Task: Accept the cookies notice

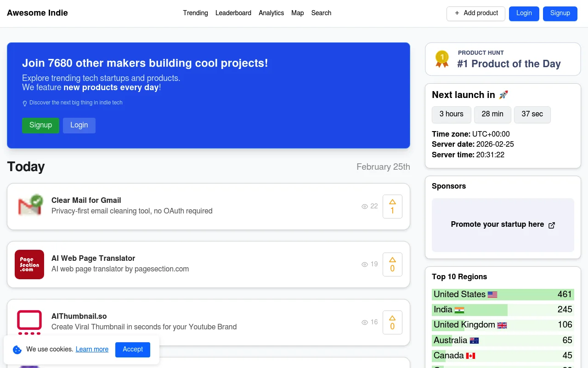Action: [133, 350]
